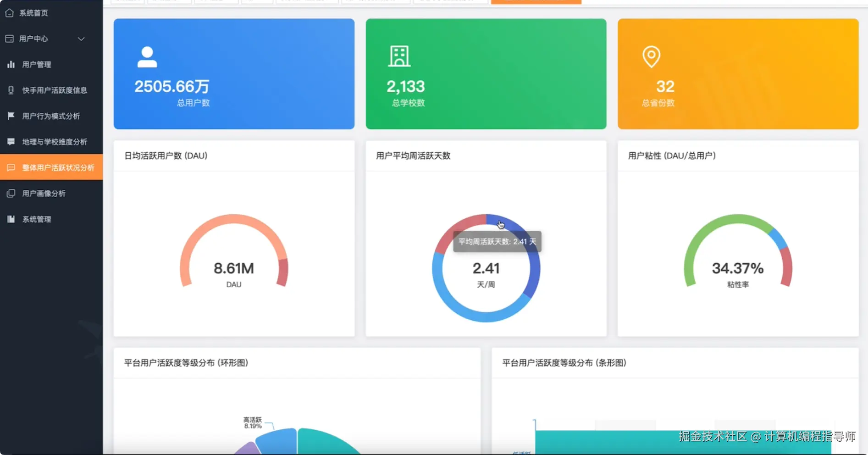Select the active 整体用户活跃状况分析 nav item
The image size is (868, 455).
point(51,167)
